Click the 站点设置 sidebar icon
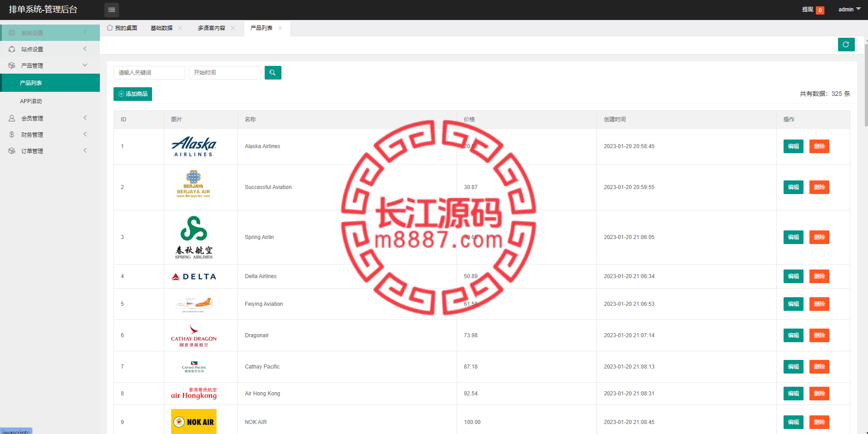The image size is (868, 434). [x=12, y=49]
